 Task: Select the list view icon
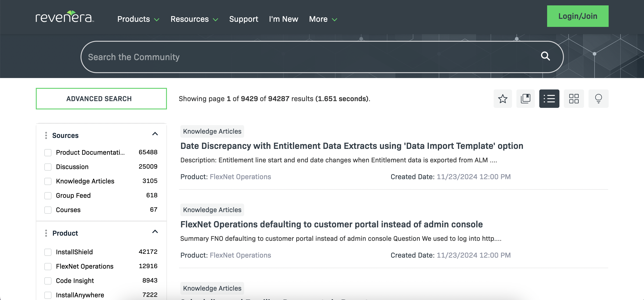pos(550,99)
